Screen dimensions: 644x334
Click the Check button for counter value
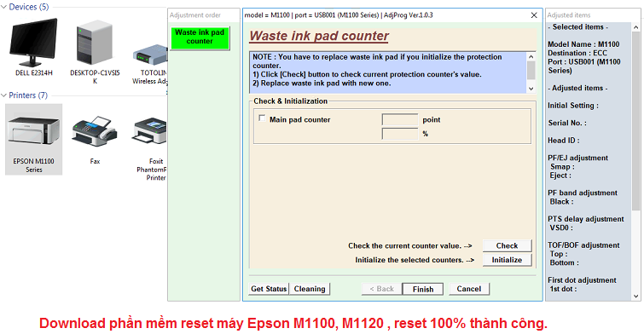tap(507, 245)
